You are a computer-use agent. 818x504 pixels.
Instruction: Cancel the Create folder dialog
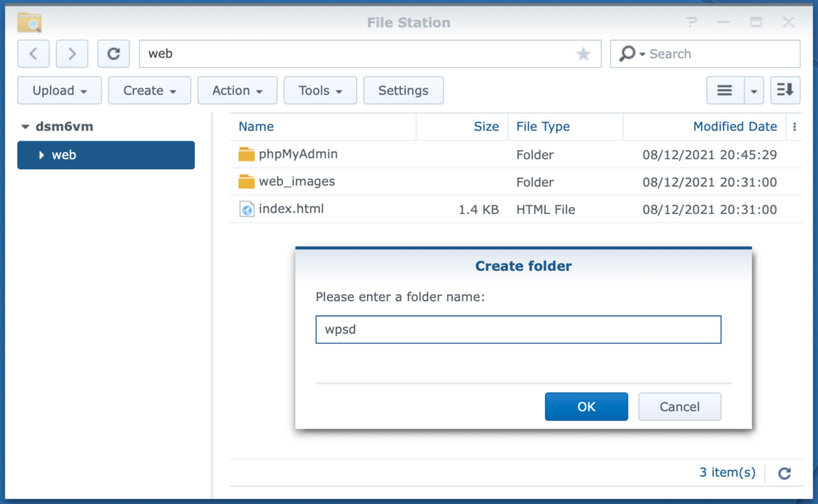[679, 407]
